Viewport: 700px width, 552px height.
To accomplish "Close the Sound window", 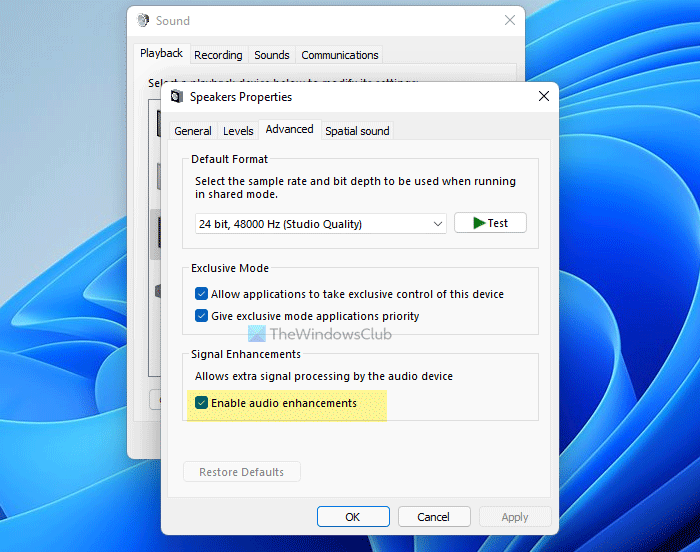I will [x=510, y=21].
